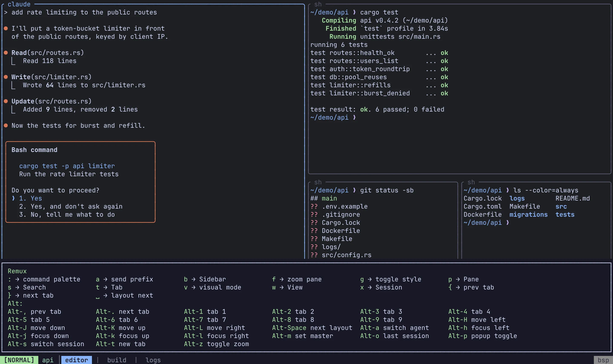Click 'Cargo.toml' in ls output

[483, 206]
